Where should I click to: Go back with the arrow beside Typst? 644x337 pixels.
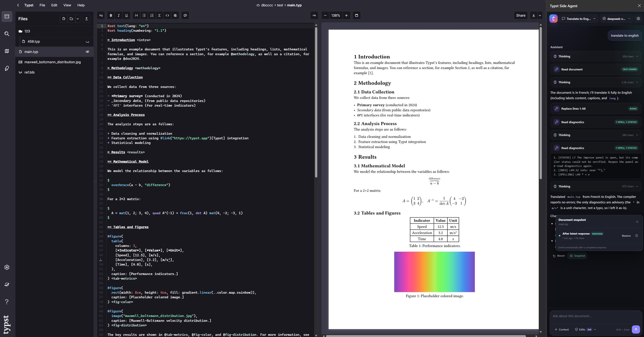(18, 5)
